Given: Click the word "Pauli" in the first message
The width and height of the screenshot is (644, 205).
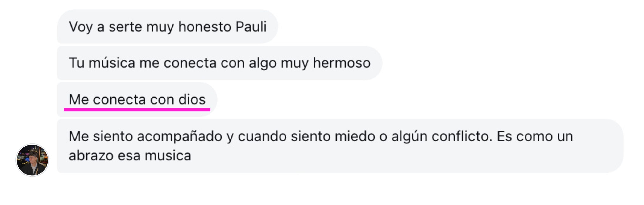Looking at the screenshot, I should click(251, 26).
